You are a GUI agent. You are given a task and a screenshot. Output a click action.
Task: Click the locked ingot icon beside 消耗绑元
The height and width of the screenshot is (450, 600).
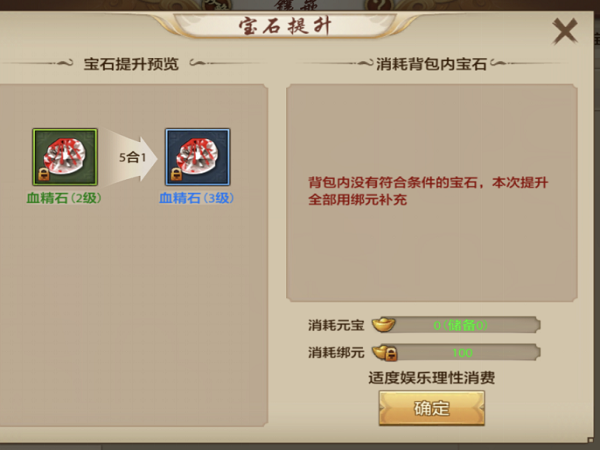coord(385,352)
